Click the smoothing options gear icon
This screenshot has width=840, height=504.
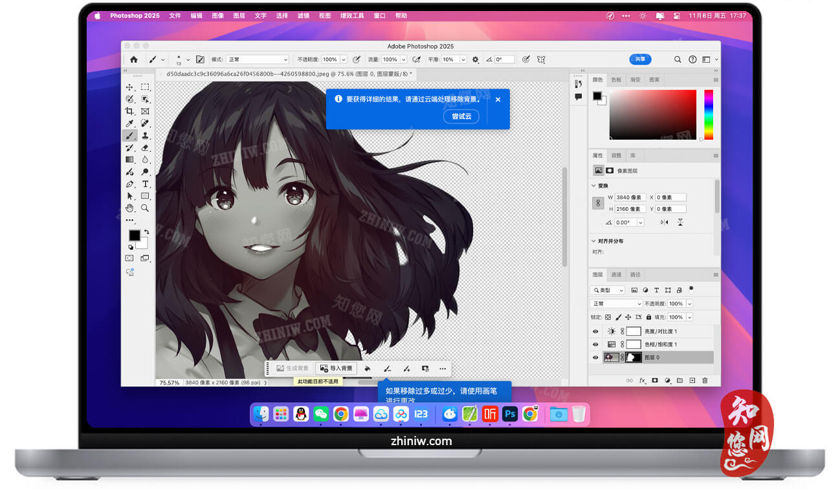(x=476, y=60)
